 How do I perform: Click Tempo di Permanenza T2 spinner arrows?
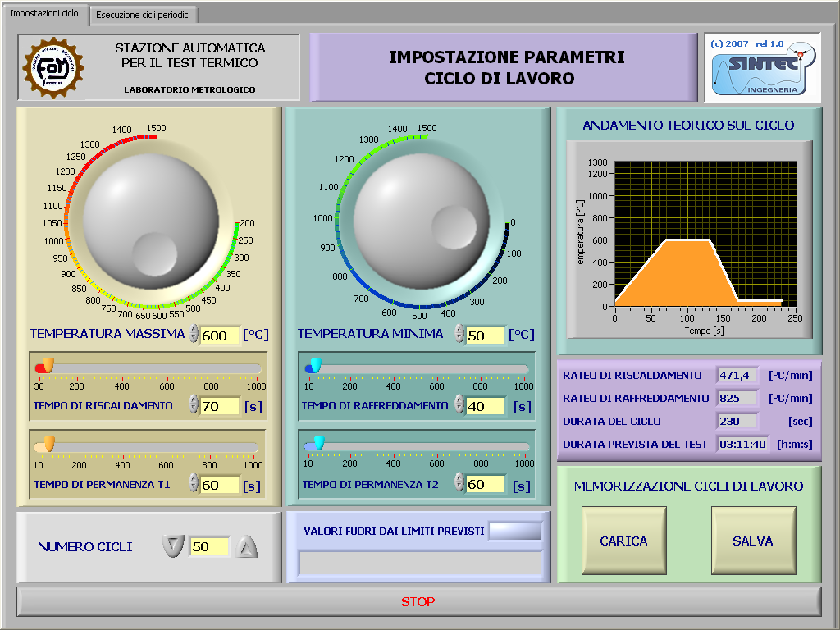tap(459, 482)
